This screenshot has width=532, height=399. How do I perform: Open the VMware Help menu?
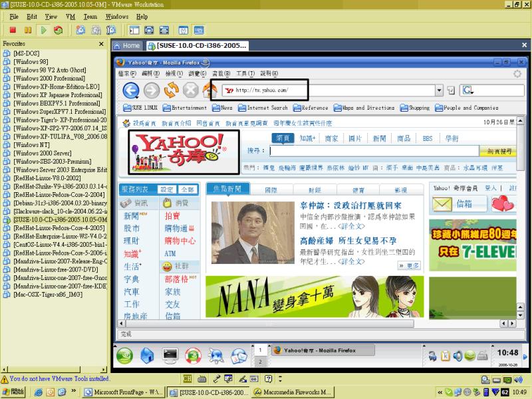click(x=142, y=17)
